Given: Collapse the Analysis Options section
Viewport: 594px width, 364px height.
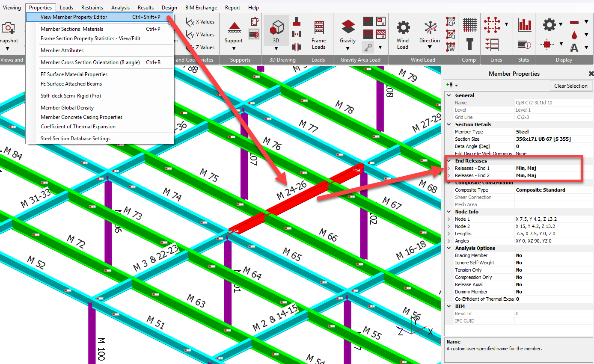Looking at the screenshot, I should tap(449, 248).
